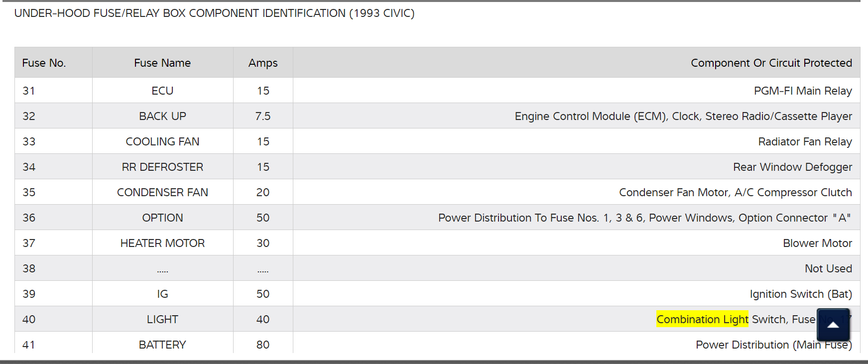Select the 'CONDENSER FAN' cell
This screenshot has height=364, width=868.
[x=162, y=192]
